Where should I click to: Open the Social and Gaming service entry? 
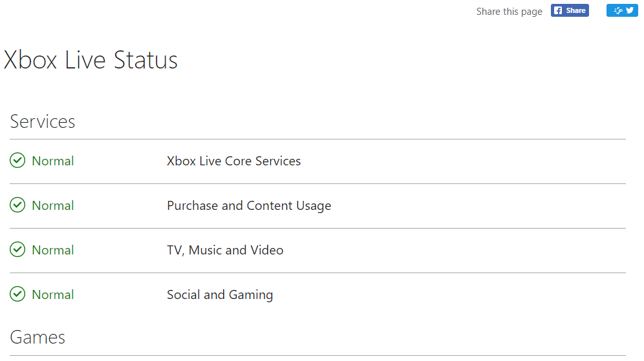pos(317,294)
